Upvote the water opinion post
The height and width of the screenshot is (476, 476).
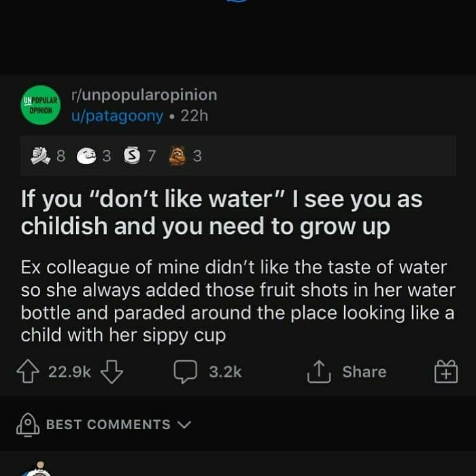click(x=27, y=372)
